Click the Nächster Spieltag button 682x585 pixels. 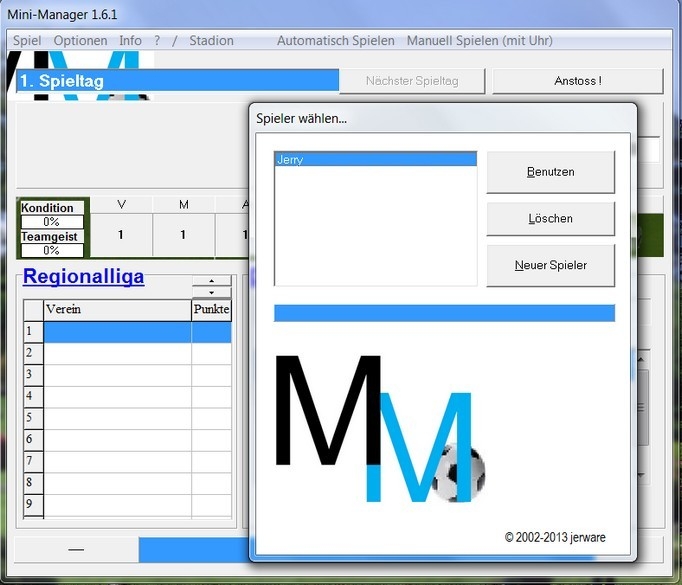(411, 81)
